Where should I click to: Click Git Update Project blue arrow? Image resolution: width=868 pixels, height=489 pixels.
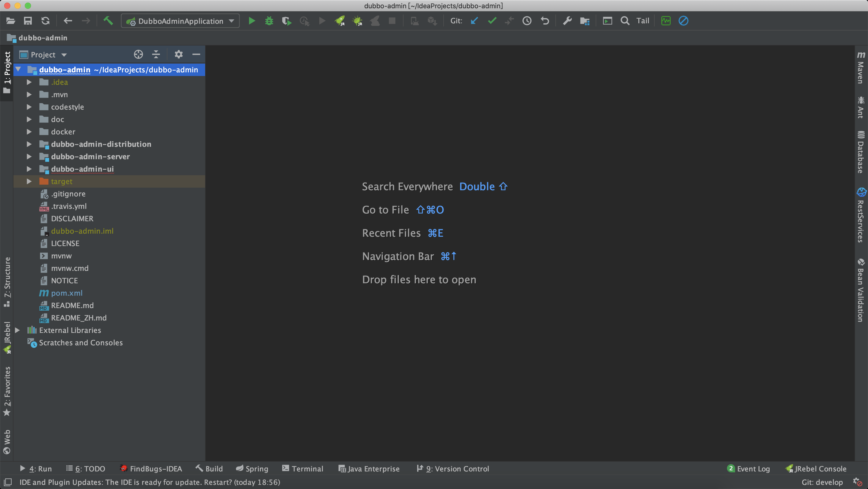coord(475,21)
